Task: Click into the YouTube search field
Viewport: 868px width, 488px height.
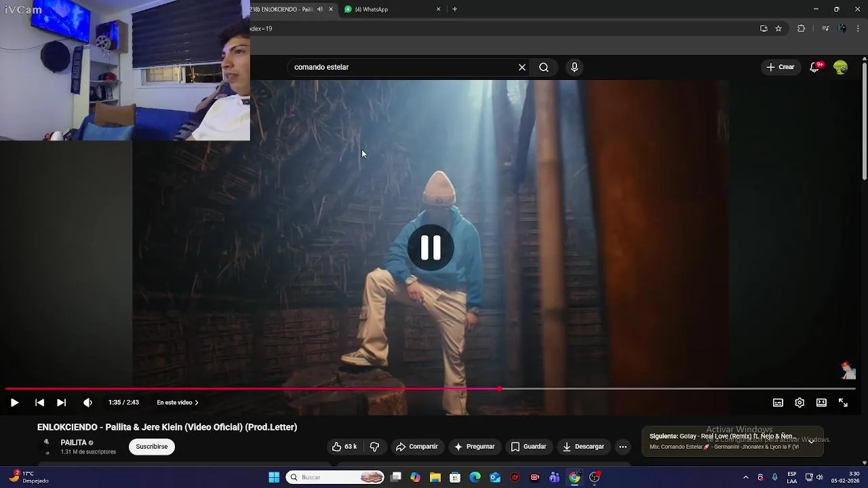Action: (x=403, y=67)
